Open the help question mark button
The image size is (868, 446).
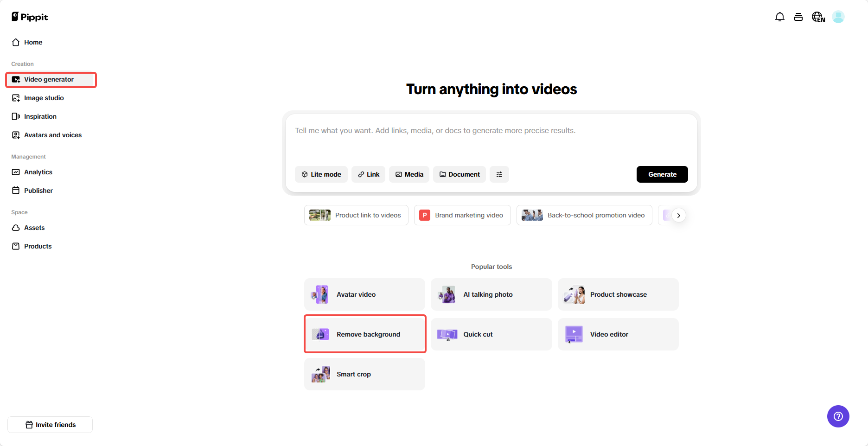(838, 416)
